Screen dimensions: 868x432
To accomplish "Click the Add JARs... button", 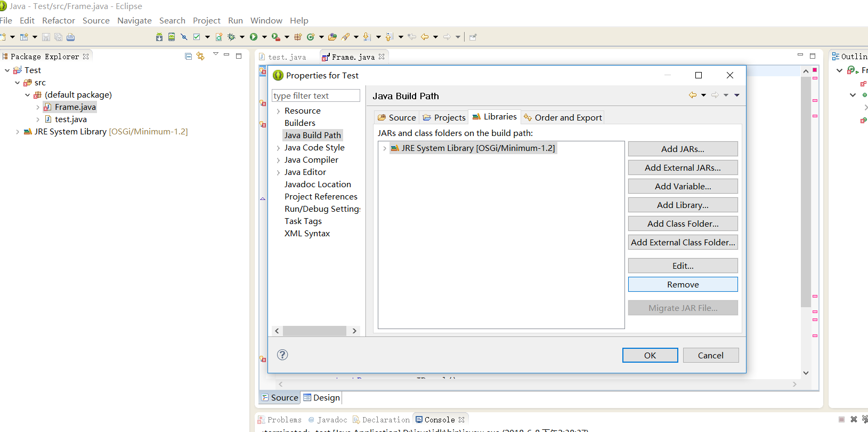I will (683, 149).
